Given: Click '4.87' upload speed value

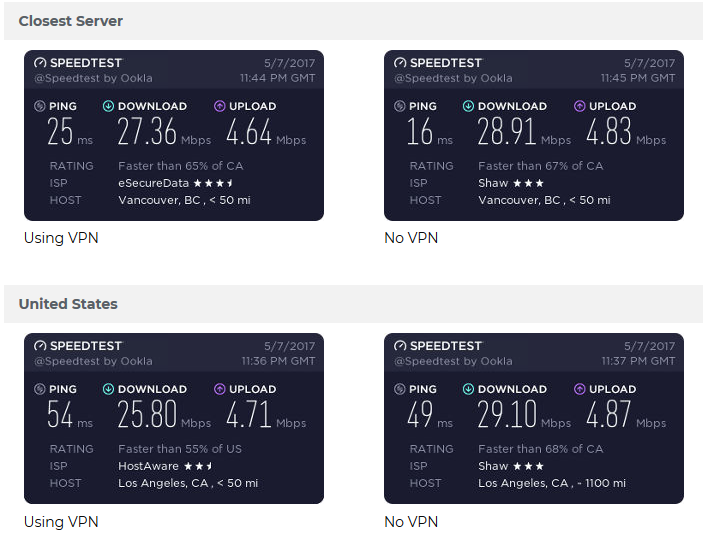Looking at the screenshot, I should click(x=609, y=414).
